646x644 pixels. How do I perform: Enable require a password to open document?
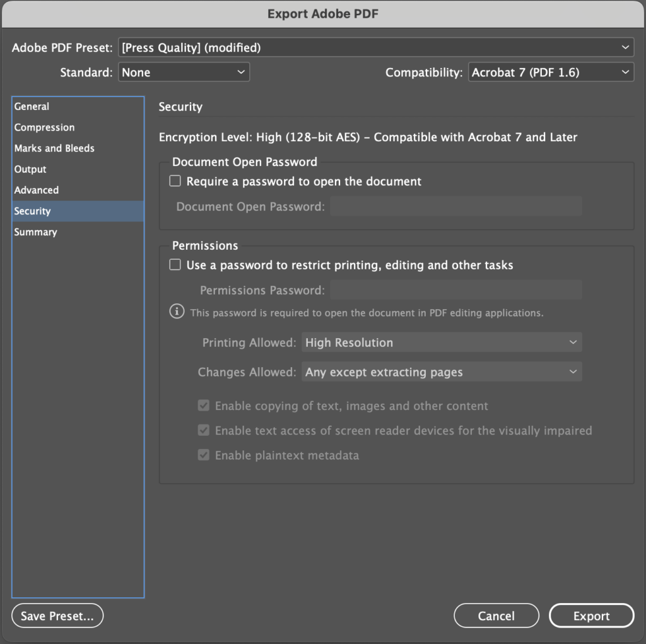pos(175,180)
